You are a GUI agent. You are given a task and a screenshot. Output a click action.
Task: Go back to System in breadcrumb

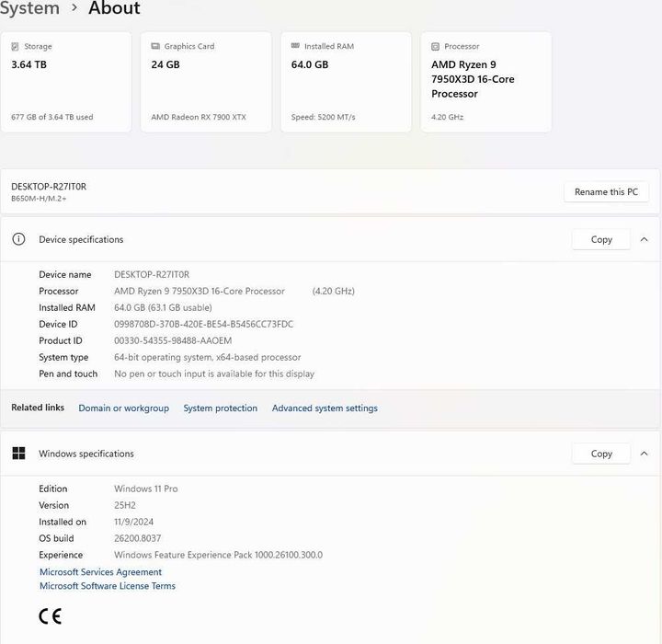[x=29, y=8]
